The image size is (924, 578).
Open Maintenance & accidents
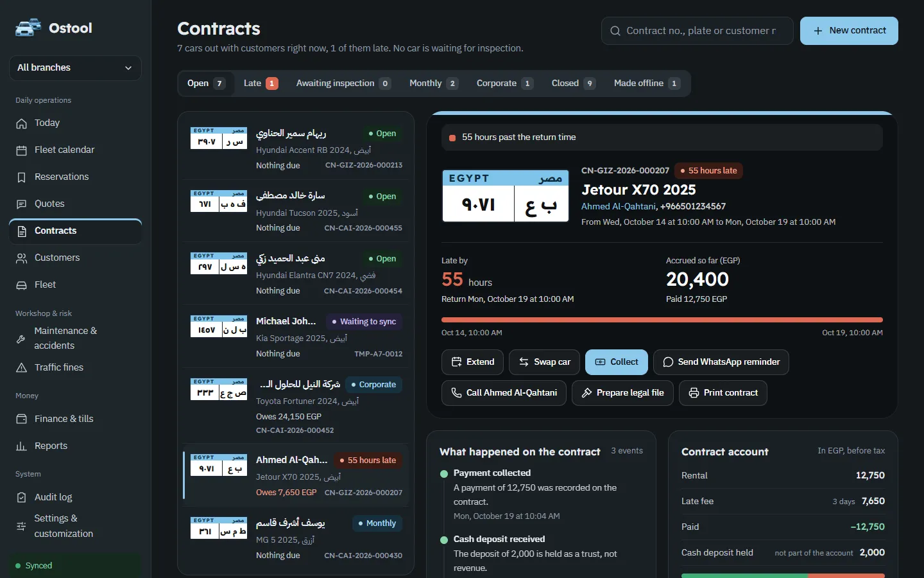(75, 338)
